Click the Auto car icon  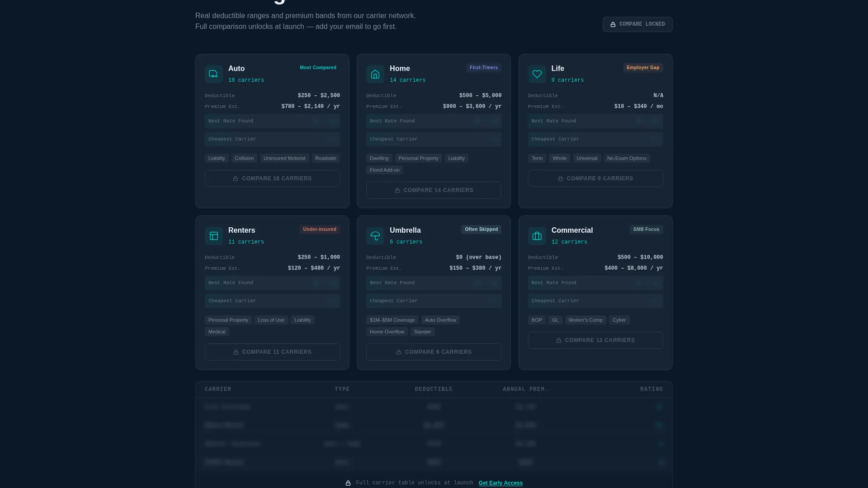tap(213, 74)
